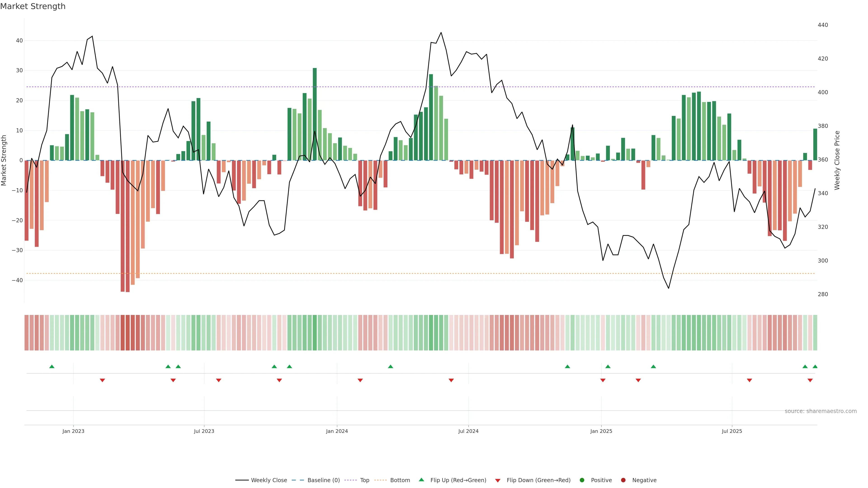The height and width of the screenshot is (488, 868).
Task: Click the Jan 2024 x-axis label
Action: [x=337, y=431]
